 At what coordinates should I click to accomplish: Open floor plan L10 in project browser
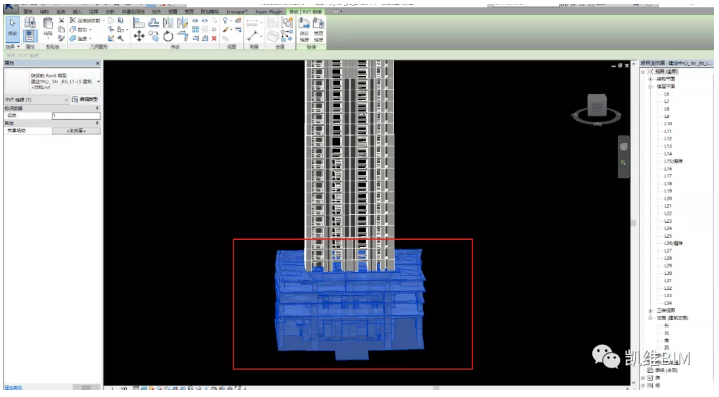pyautogui.click(x=668, y=124)
